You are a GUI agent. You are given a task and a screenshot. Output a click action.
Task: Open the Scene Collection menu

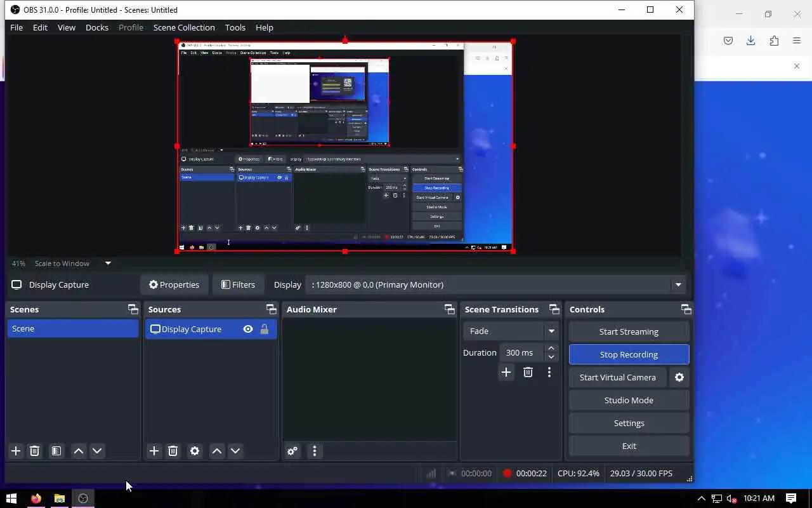184,27
